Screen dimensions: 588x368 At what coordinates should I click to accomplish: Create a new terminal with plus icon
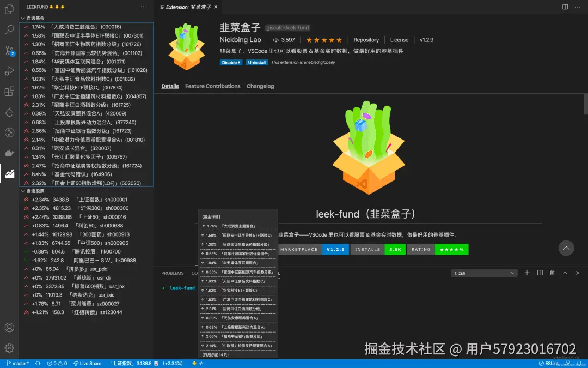527,273
